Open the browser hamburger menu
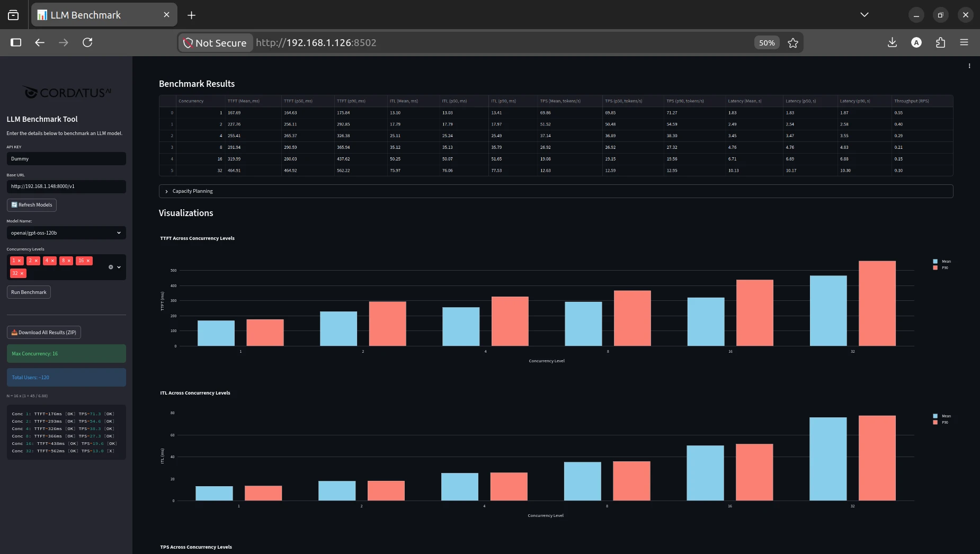This screenshot has height=554, width=980. coord(964,42)
